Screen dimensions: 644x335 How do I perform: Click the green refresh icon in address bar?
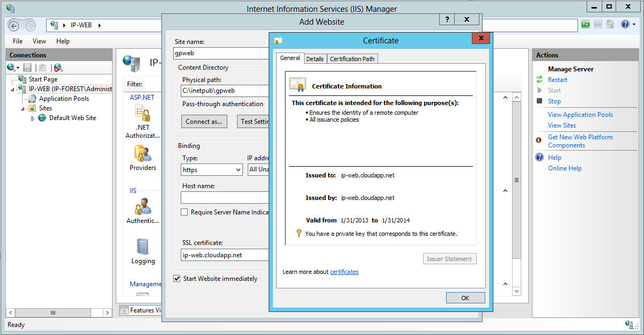(x=586, y=25)
